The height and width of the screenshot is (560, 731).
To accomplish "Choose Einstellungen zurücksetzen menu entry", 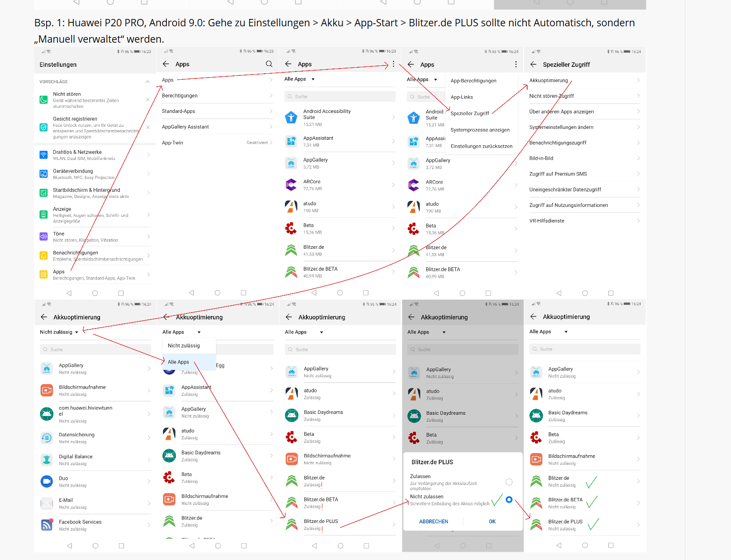I will point(481,146).
